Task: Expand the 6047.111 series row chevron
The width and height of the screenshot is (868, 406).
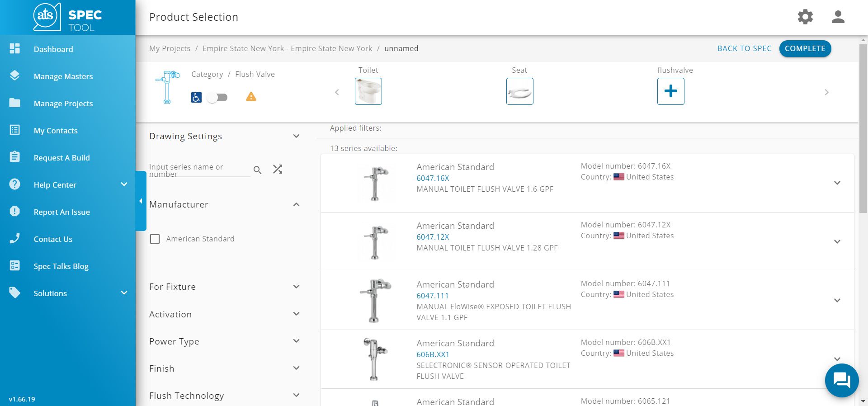Action: click(837, 300)
